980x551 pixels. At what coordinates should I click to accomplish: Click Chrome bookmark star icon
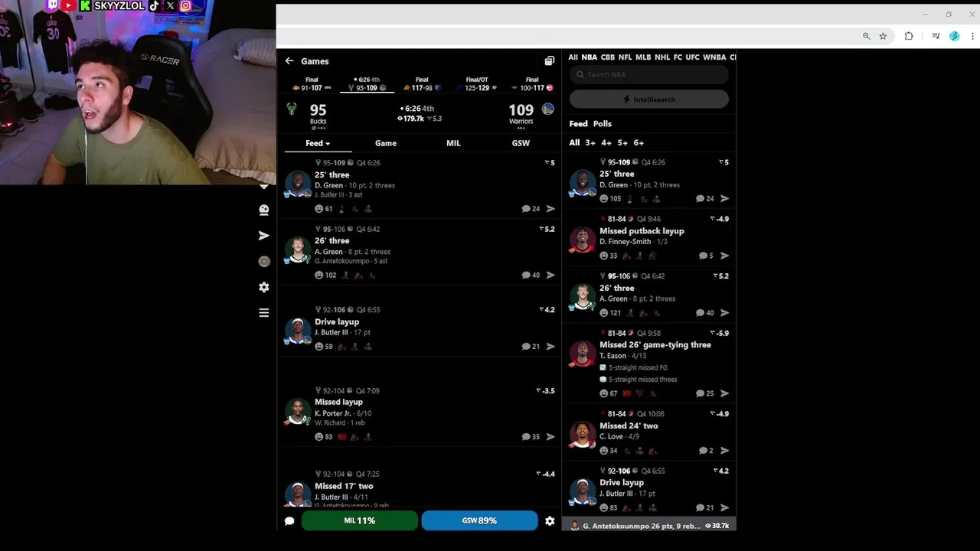pyautogui.click(x=883, y=36)
